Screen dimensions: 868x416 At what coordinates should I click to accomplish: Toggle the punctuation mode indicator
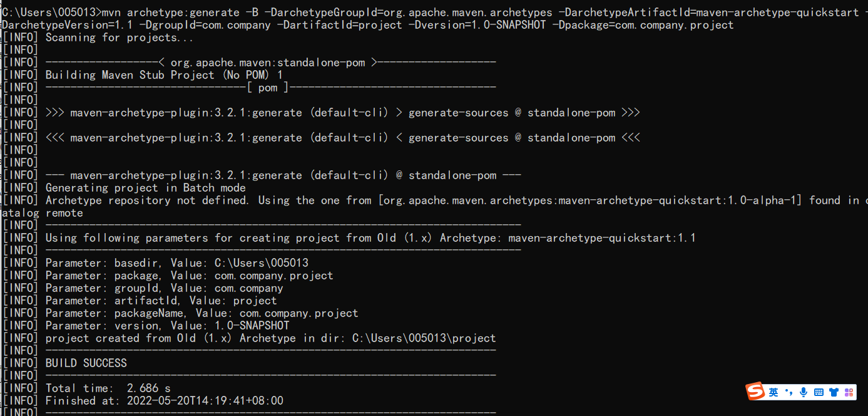pos(789,392)
